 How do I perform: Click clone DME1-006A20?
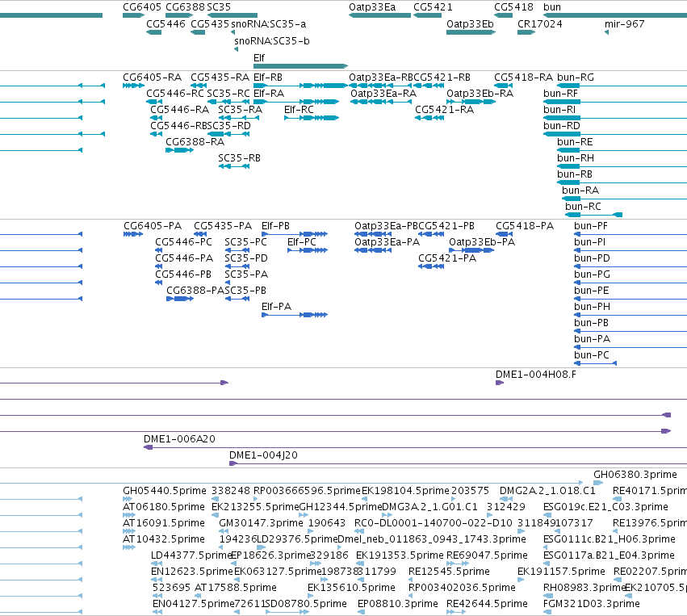[x=416, y=447]
